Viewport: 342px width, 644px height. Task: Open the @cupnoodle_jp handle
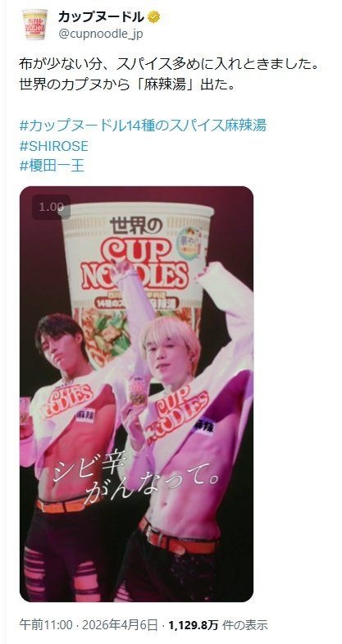click(101, 34)
